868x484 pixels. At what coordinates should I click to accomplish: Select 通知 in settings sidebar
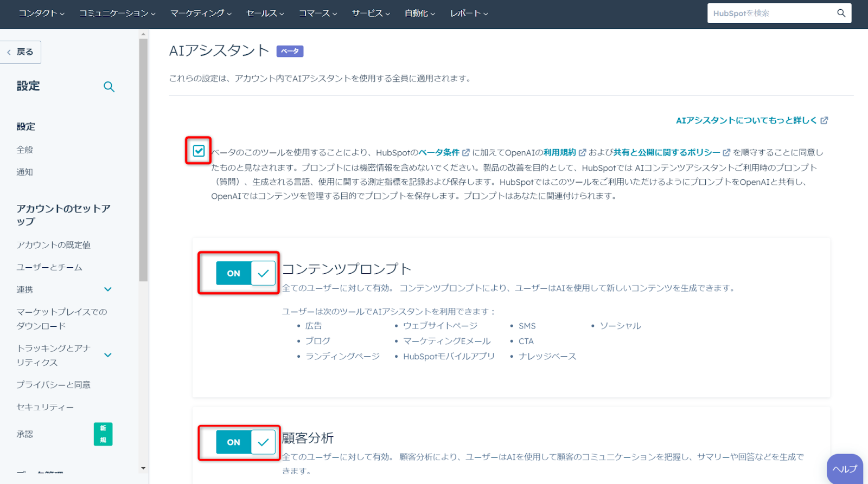coord(25,172)
